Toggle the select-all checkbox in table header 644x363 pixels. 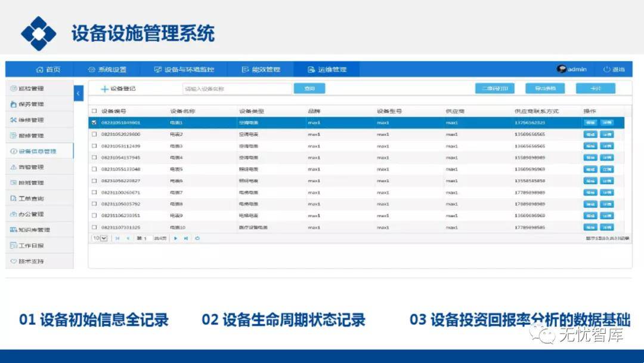click(94, 111)
